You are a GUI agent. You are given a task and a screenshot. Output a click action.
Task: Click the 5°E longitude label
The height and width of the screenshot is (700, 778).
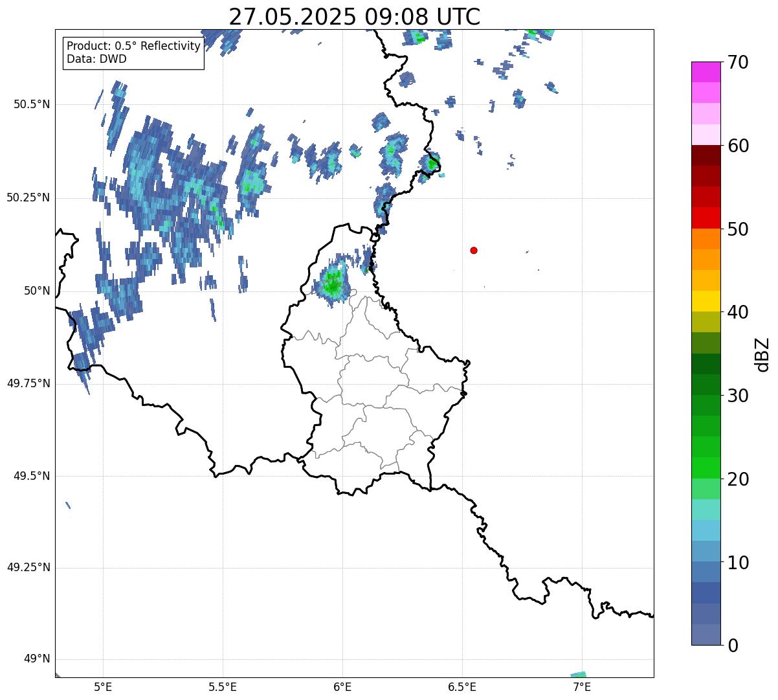click(x=103, y=687)
